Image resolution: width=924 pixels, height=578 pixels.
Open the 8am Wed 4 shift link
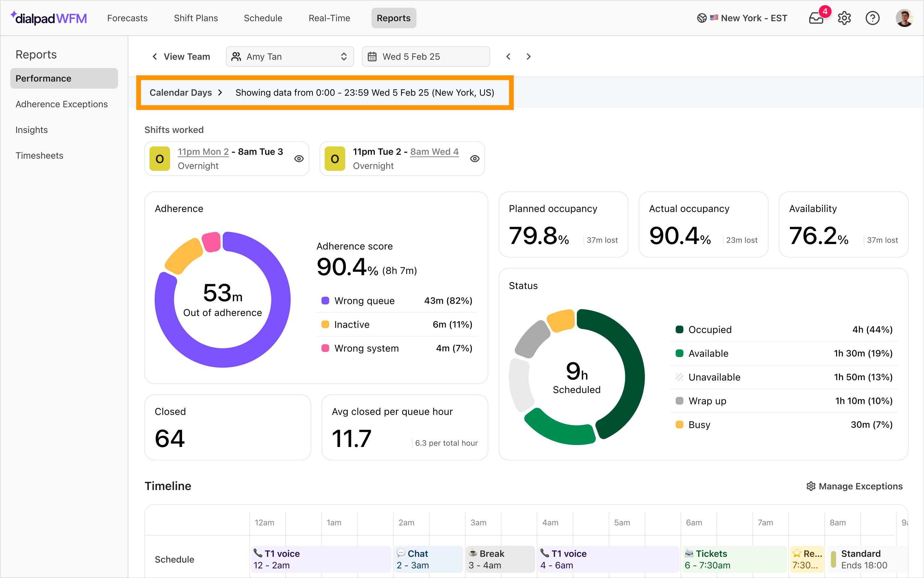pyautogui.click(x=434, y=152)
